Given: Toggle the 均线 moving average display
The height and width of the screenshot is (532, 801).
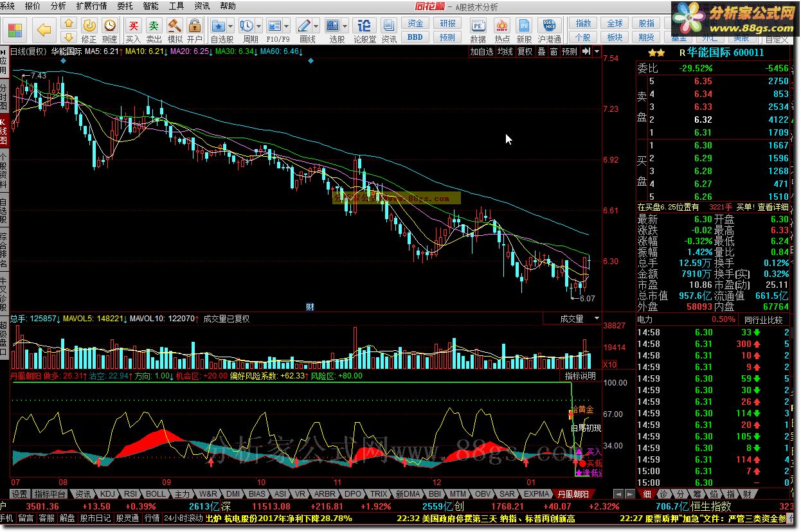Looking at the screenshot, I should 506,51.
